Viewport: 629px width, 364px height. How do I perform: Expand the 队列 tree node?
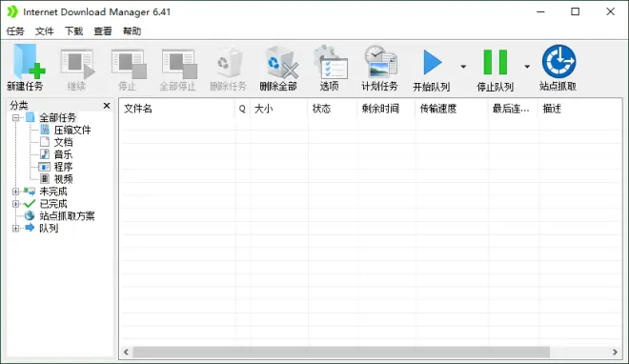(15, 228)
